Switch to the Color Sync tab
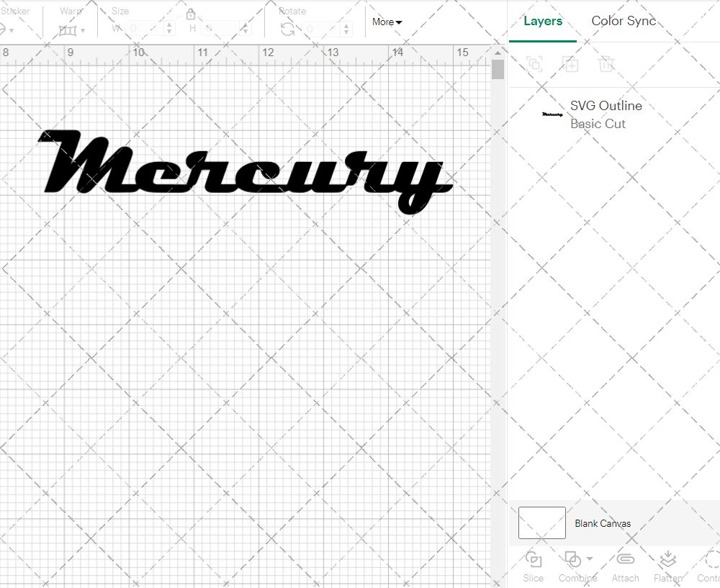Image resolution: width=720 pixels, height=588 pixels. (624, 21)
